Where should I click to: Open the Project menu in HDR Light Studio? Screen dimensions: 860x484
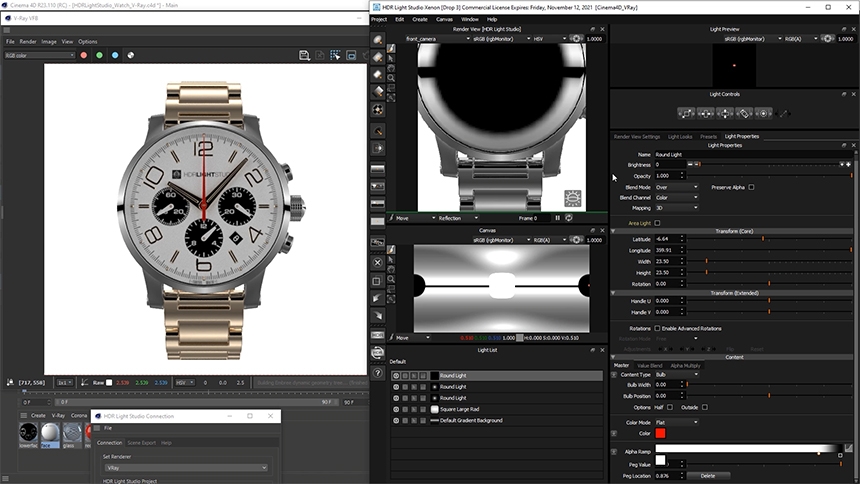click(x=379, y=19)
